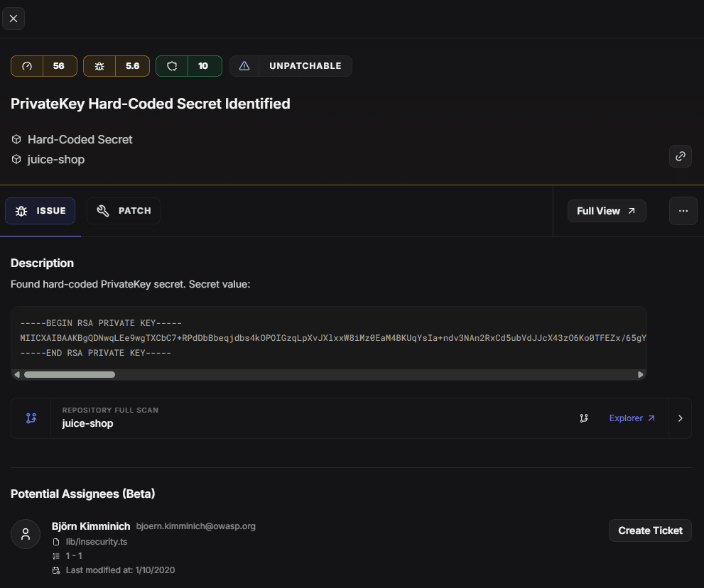704x588 pixels.
Task: Click the juice-shop package label in header
Action: pyautogui.click(x=56, y=159)
